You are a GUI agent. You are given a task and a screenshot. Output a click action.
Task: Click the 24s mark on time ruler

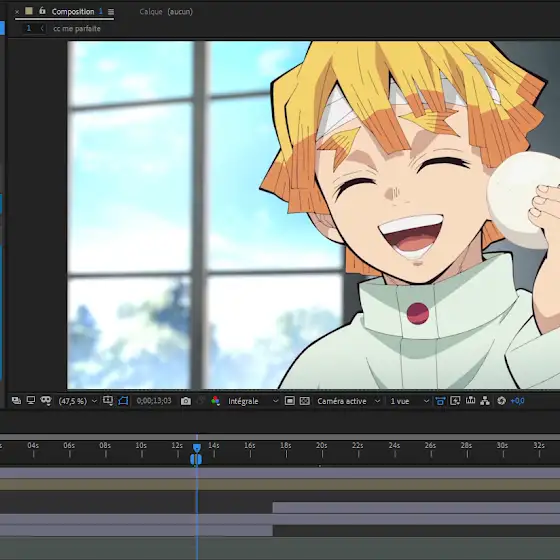[x=395, y=446]
